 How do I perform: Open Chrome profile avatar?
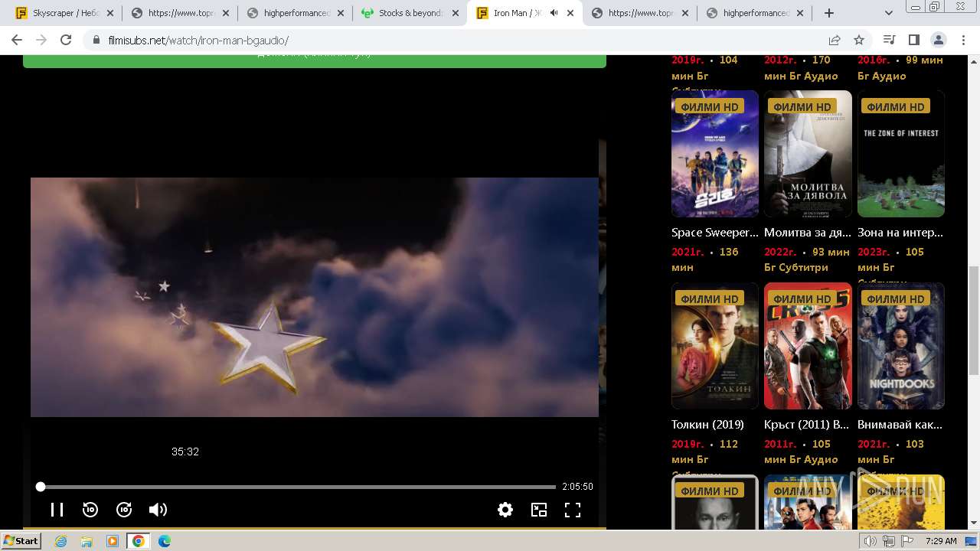tap(938, 40)
